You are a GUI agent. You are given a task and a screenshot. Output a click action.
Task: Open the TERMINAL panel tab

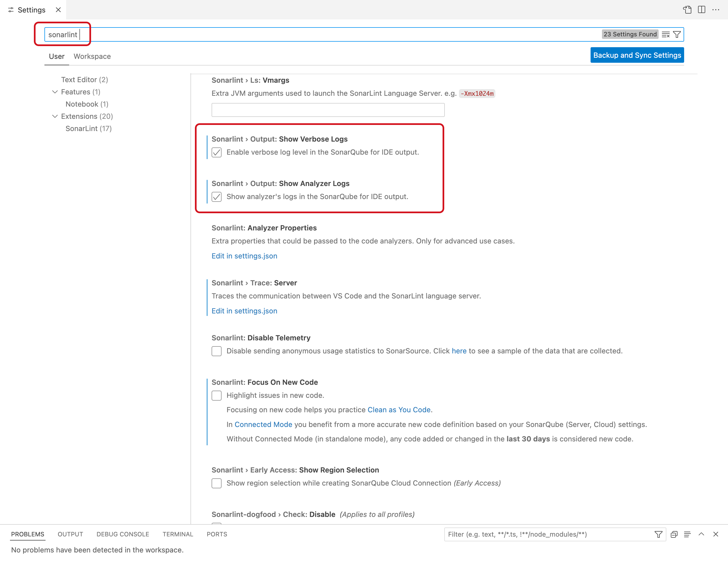(178, 534)
